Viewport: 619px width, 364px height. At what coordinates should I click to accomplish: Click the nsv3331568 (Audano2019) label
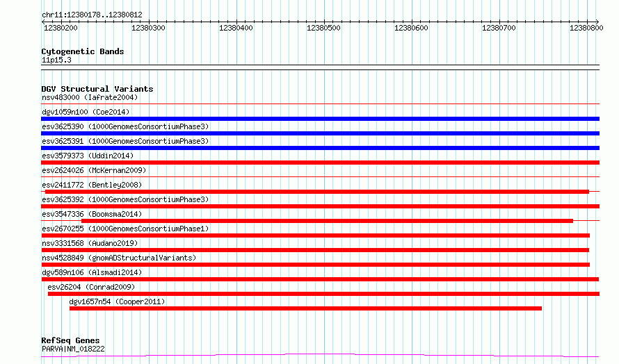90,243
